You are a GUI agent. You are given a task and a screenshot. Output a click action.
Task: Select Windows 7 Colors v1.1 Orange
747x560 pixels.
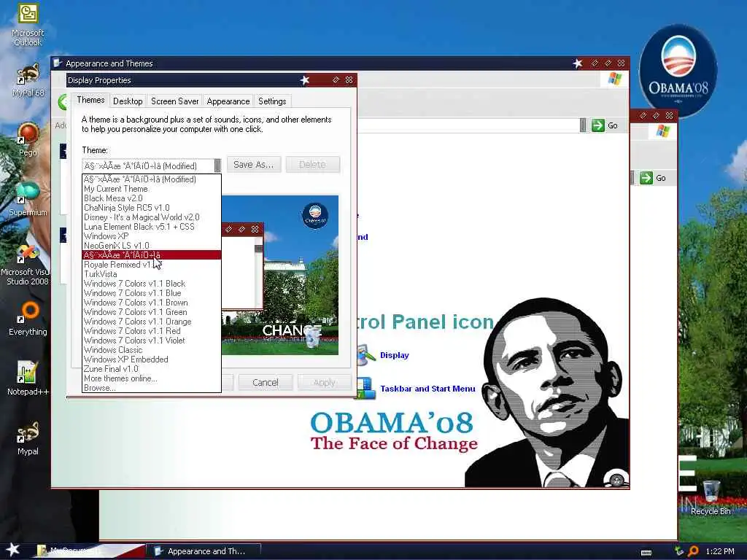pos(152,322)
